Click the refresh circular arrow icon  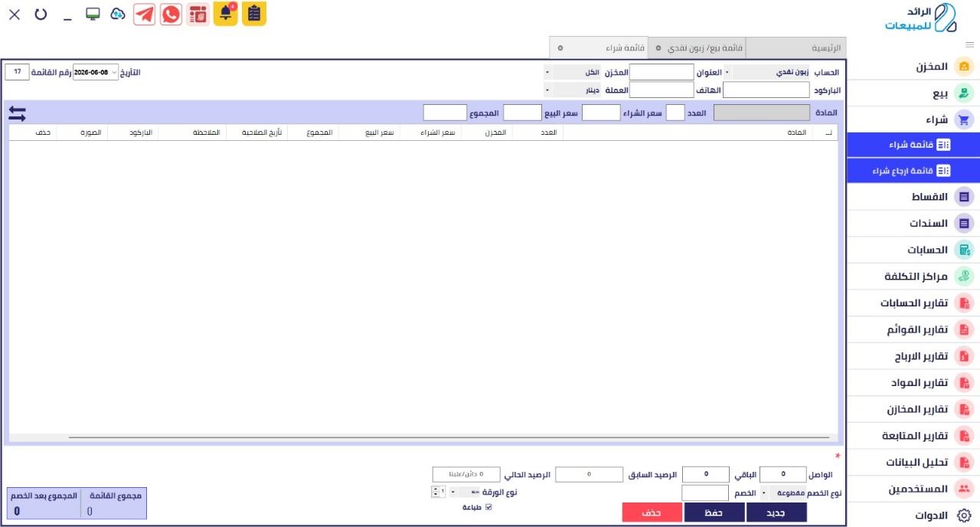(x=41, y=14)
